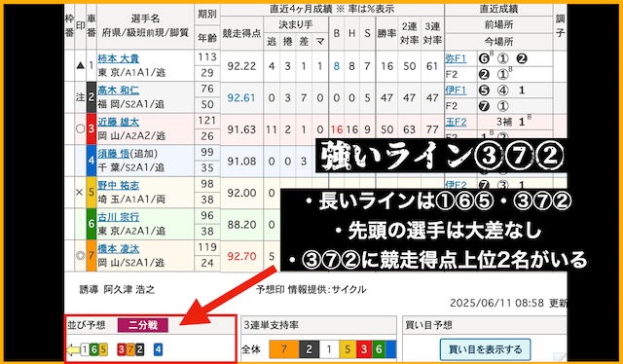Click red B count 16 in 近藤's row

pos(336,129)
